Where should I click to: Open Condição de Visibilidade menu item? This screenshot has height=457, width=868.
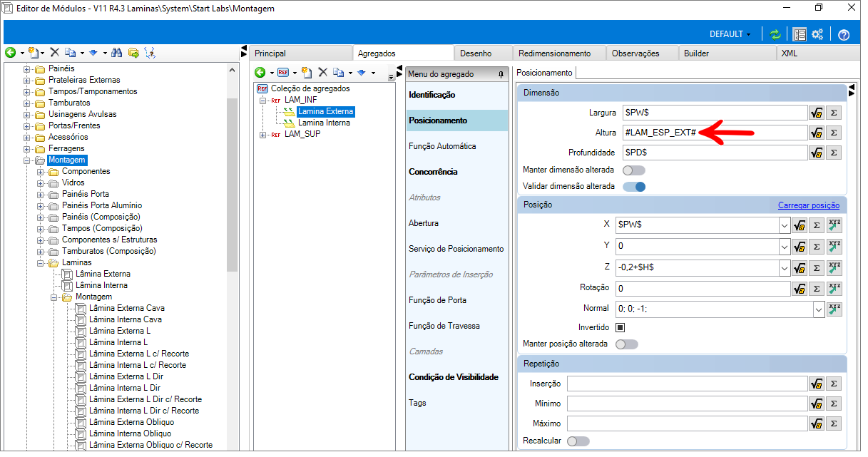(454, 377)
